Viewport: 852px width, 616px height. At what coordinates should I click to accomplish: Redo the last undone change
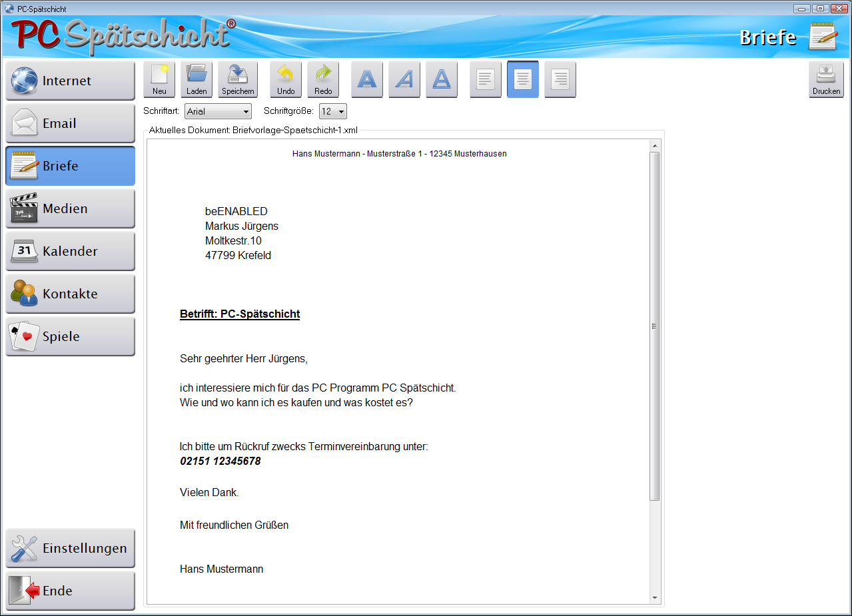tap(323, 79)
